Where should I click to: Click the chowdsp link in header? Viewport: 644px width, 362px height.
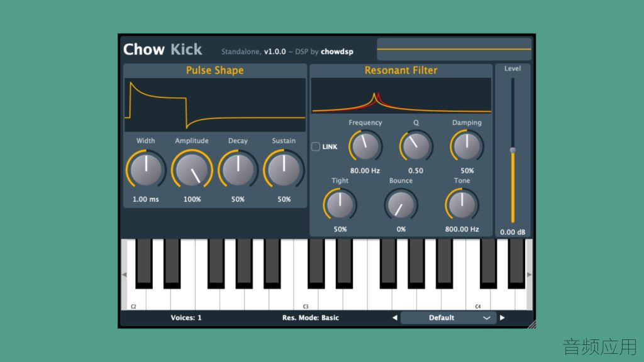pos(337,52)
